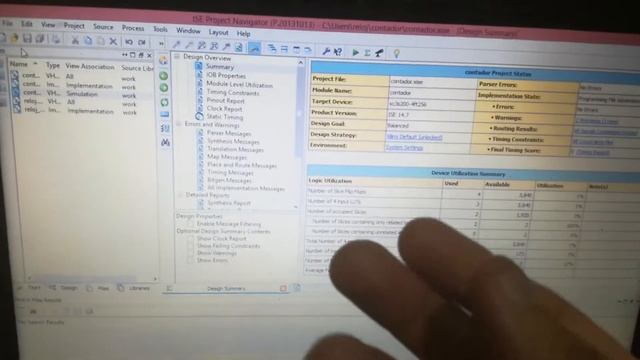The height and width of the screenshot is (360, 640).
Task: Activate the What's This help cursor icon
Action: point(338,52)
